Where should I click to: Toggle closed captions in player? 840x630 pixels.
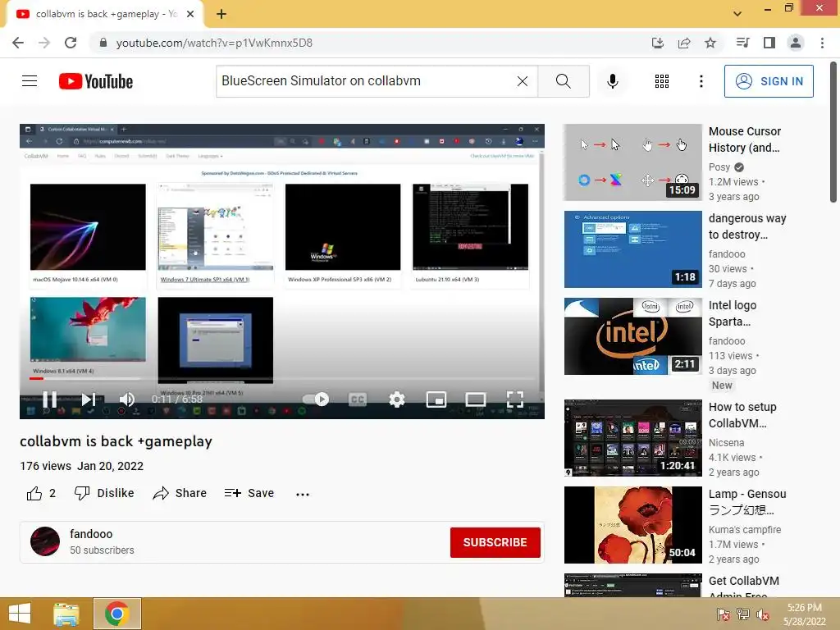click(x=358, y=399)
